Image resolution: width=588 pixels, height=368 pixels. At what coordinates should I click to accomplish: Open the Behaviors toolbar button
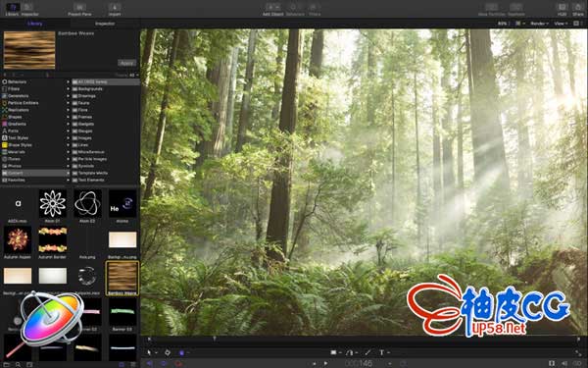[295, 10]
